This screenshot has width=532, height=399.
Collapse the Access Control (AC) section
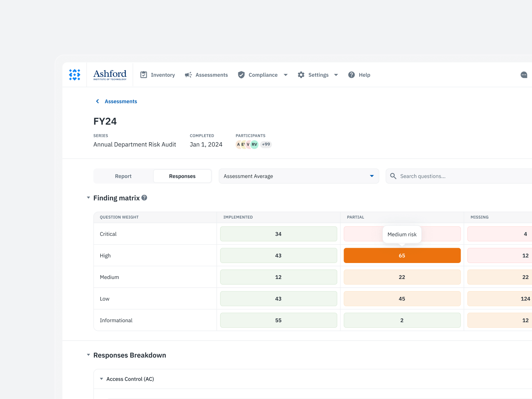tap(101, 379)
